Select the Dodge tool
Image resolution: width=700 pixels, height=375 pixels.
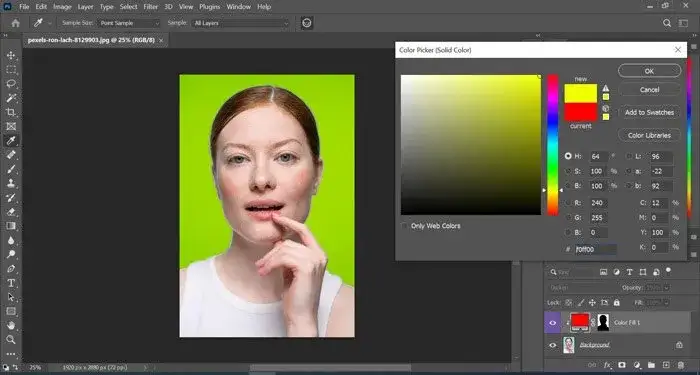click(x=11, y=254)
